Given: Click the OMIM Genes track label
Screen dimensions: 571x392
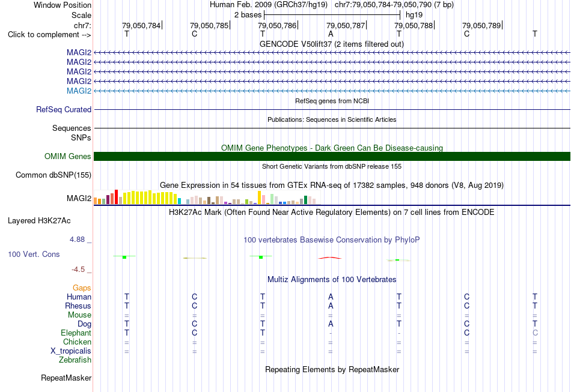Looking at the screenshot, I should 68,156.
